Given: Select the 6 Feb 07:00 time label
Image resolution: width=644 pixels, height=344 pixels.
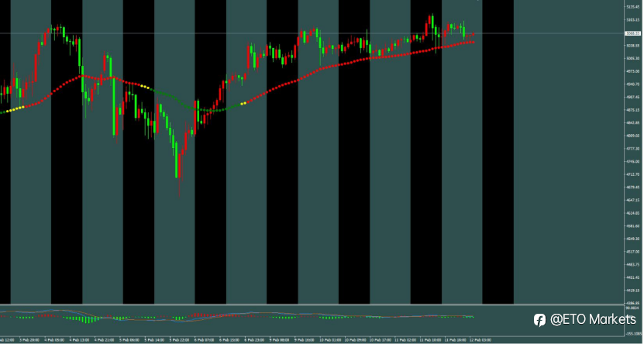Looking at the screenshot, I should pyautogui.click(x=204, y=340).
